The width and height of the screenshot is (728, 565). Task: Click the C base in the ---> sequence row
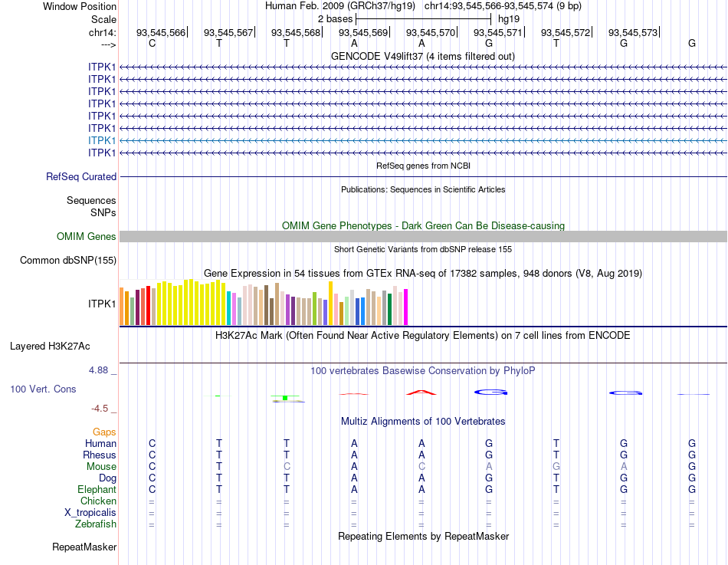tap(152, 43)
